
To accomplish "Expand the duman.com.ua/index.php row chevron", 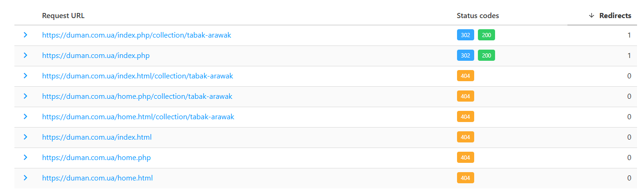I will [26, 55].
